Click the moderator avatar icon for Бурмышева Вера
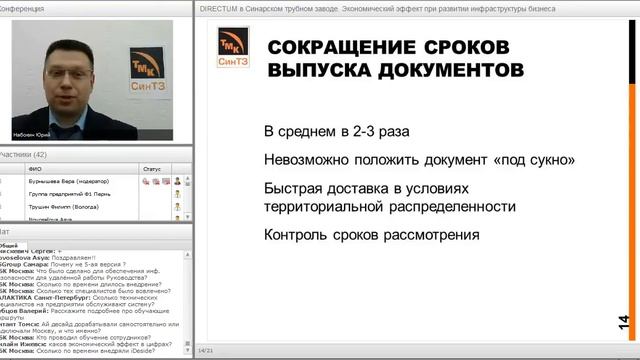 pyautogui.click(x=178, y=181)
